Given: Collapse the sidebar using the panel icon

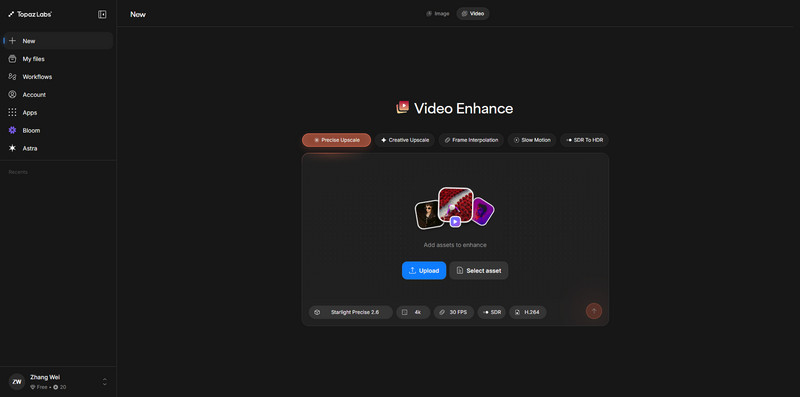Looking at the screenshot, I should (102, 14).
